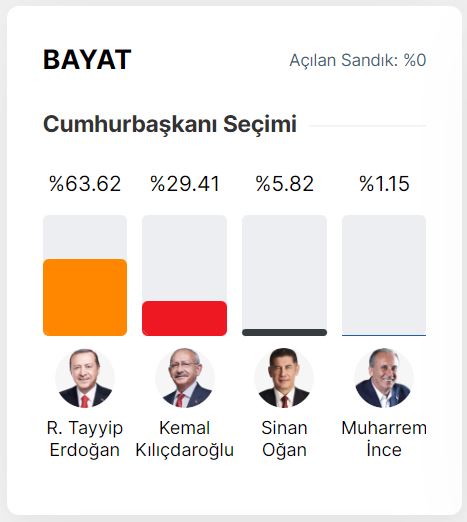Click the Muharrem İnce candidate photo
Viewport: 467px width, 522px height.
point(384,378)
